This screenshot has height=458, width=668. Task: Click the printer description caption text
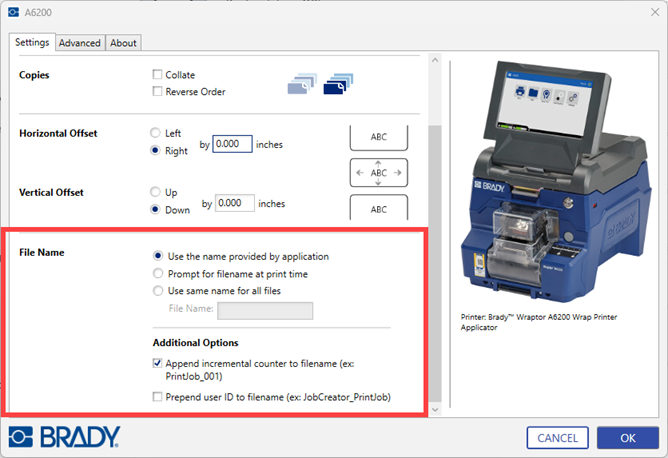(x=538, y=322)
